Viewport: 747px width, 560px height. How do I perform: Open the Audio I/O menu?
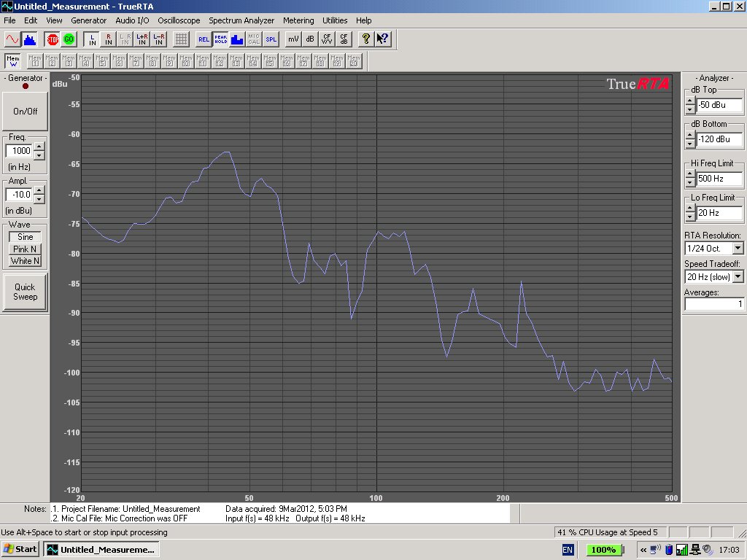tap(132, 20)
